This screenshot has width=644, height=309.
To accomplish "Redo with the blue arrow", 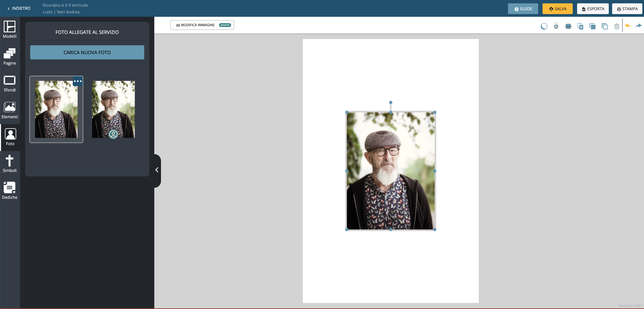I will point(638,26).
